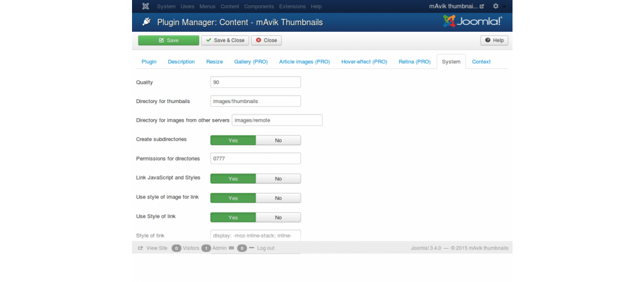Click the Quality input field

tap(255, 82)
